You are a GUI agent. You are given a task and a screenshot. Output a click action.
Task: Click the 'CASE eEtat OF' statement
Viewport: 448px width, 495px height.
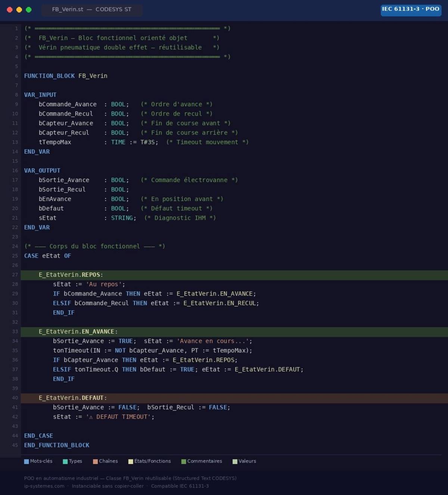click(x=47, y=256)
